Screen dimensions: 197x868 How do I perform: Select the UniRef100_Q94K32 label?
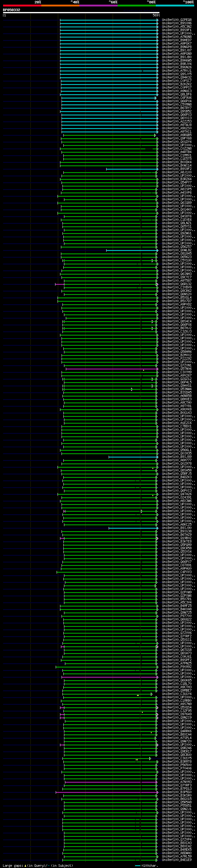(176, 77)
